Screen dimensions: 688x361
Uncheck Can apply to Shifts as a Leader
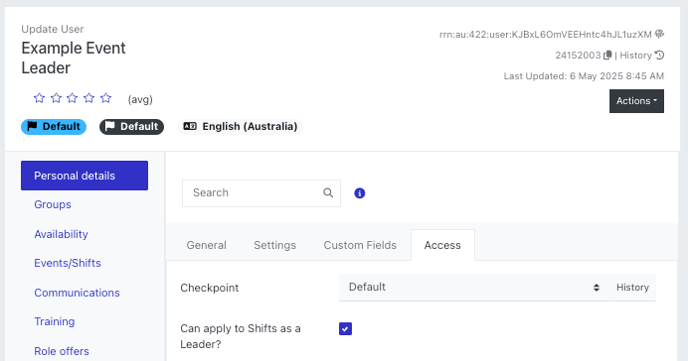tap(345, 329)
